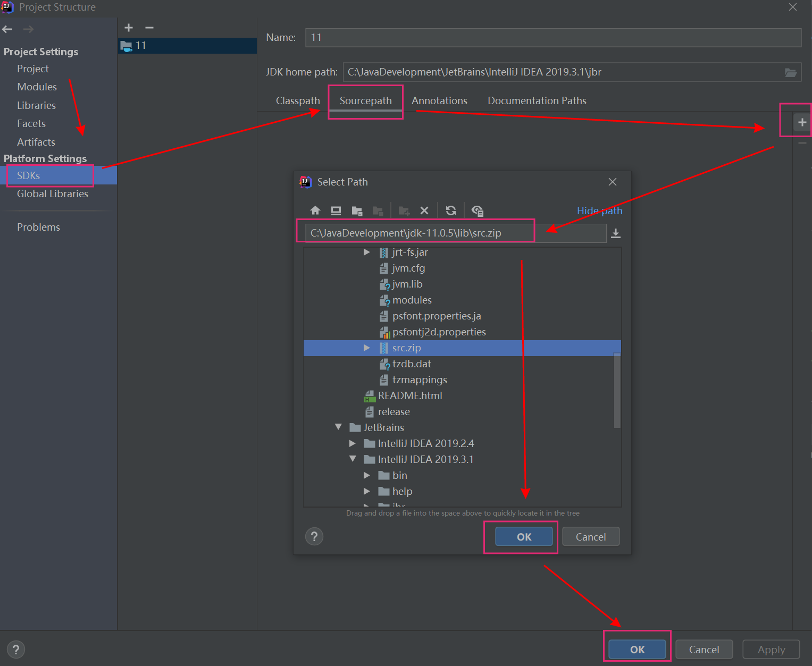Expand the src.zip tree node
Screen dimensions: 812x666
(366, 348)
